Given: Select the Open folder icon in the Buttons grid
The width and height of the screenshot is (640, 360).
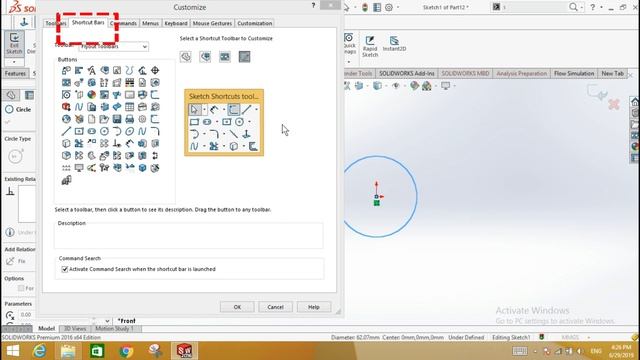Looking at the screenshot, I should [104, 119].
